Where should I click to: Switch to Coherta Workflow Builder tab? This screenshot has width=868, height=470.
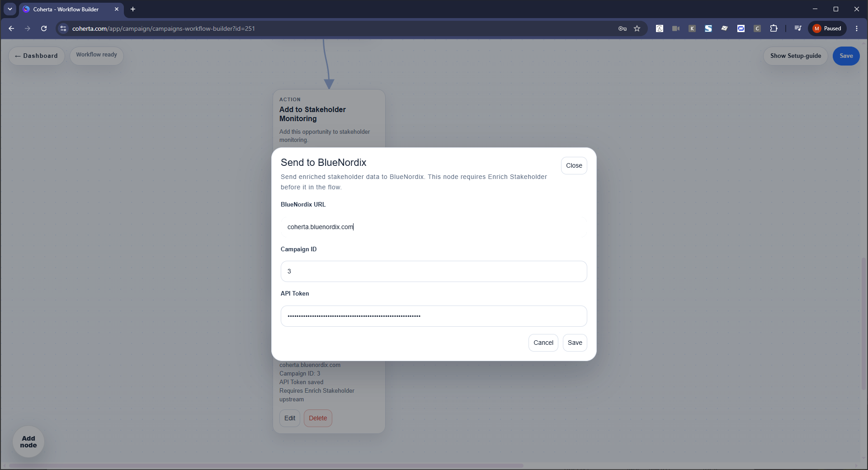66,9
